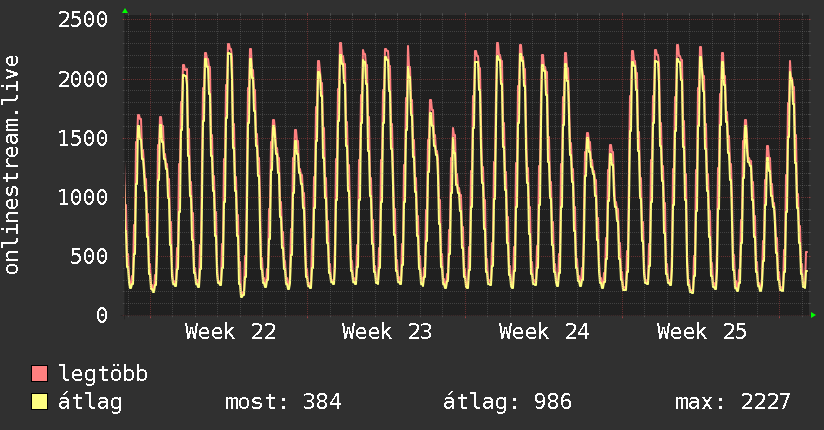The width and height of the screenshot is (824, 430).
Task: Click the 0 y-axis label
Action: 102,315
